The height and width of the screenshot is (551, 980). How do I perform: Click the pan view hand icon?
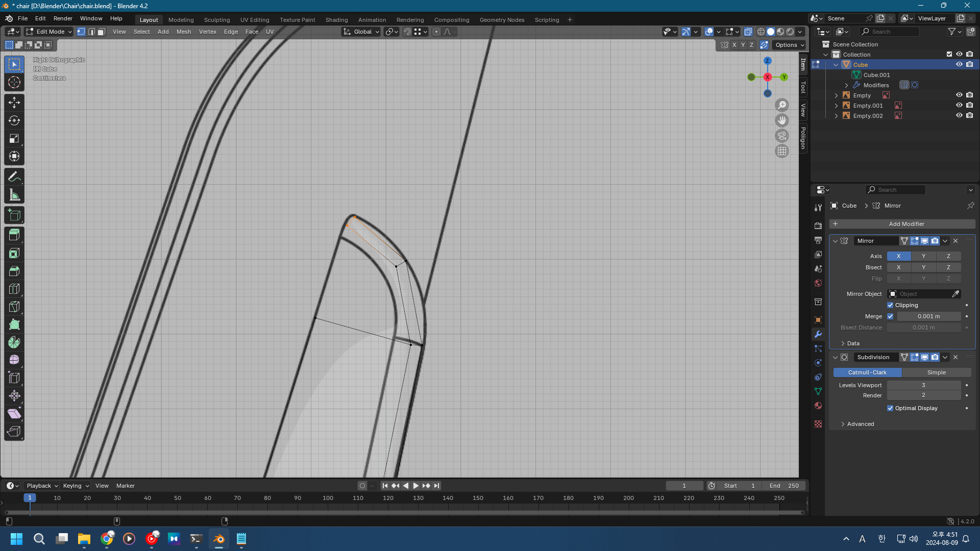point(782,120)
